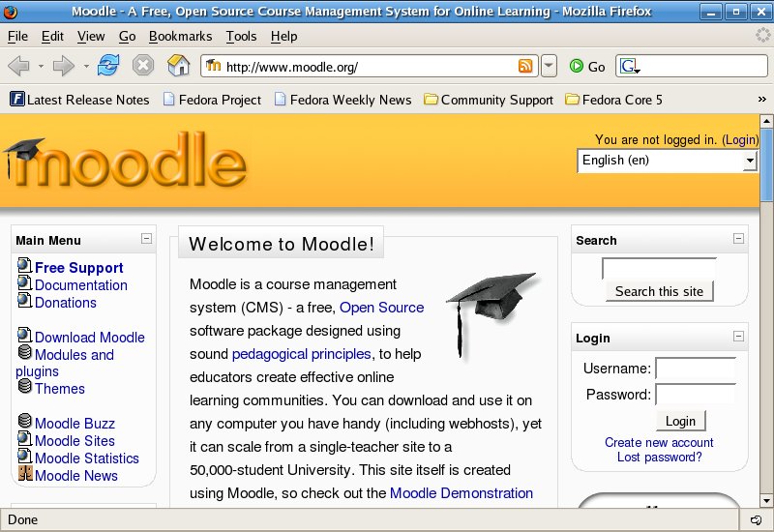The height and width of the screenshot is (532, 774).
Task: Click the Login button in Login block
Action: [x=681, y=421]
